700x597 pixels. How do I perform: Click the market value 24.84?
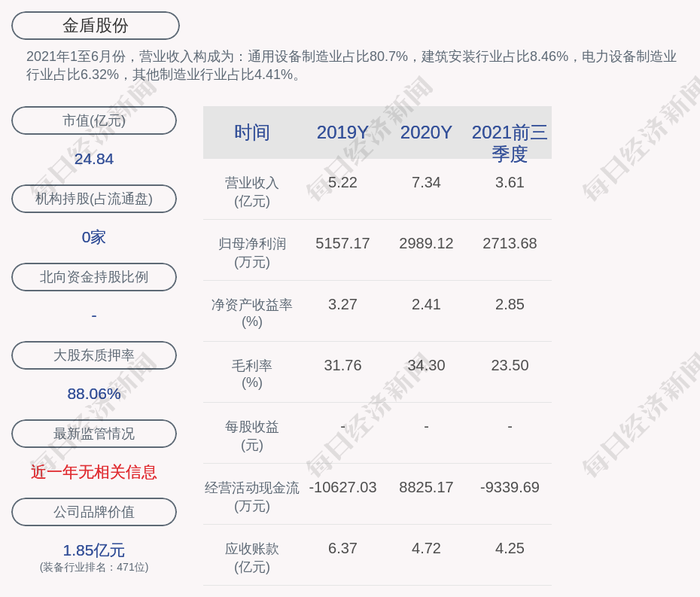94,159
